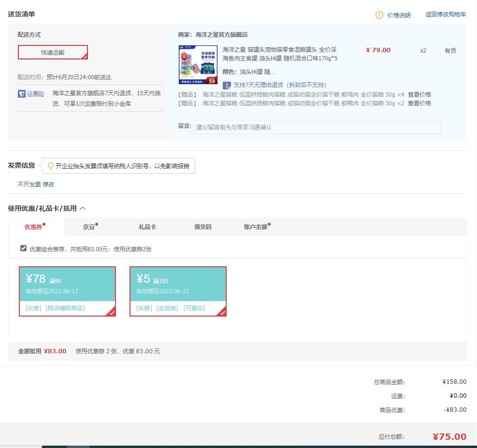Switch to 京豆 tab

[x=89, y=227]
